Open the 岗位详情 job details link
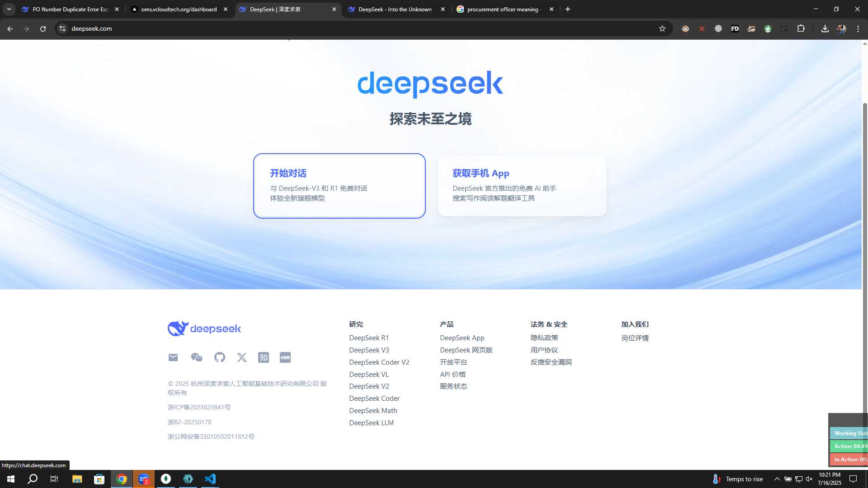 click(635, 338)
